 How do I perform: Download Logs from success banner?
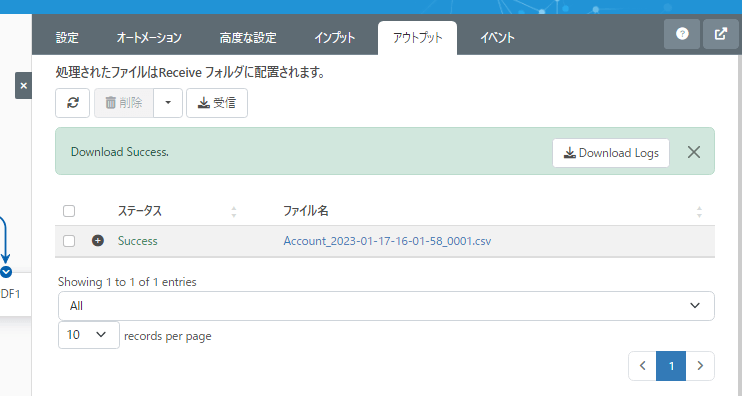(x=611, y=153)
